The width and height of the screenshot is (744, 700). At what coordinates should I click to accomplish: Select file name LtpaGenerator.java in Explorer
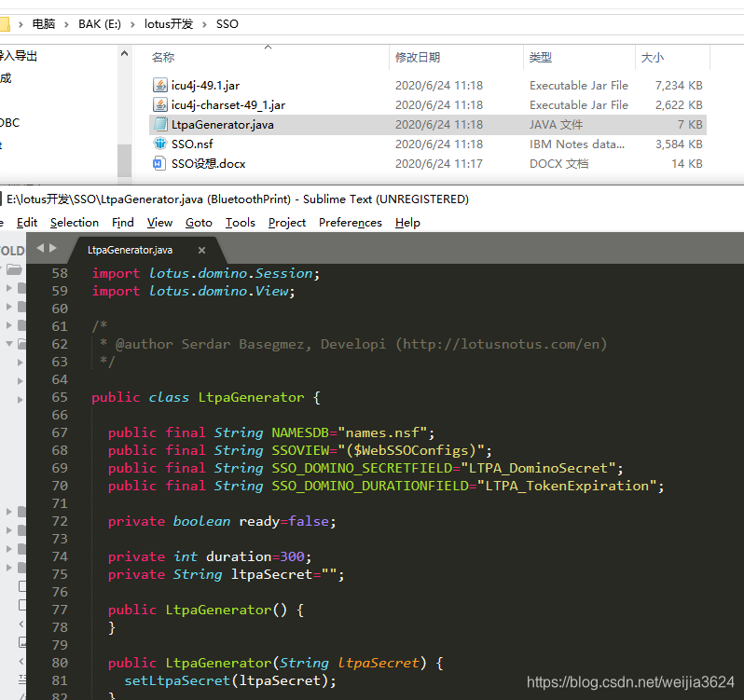click(223, 125)
